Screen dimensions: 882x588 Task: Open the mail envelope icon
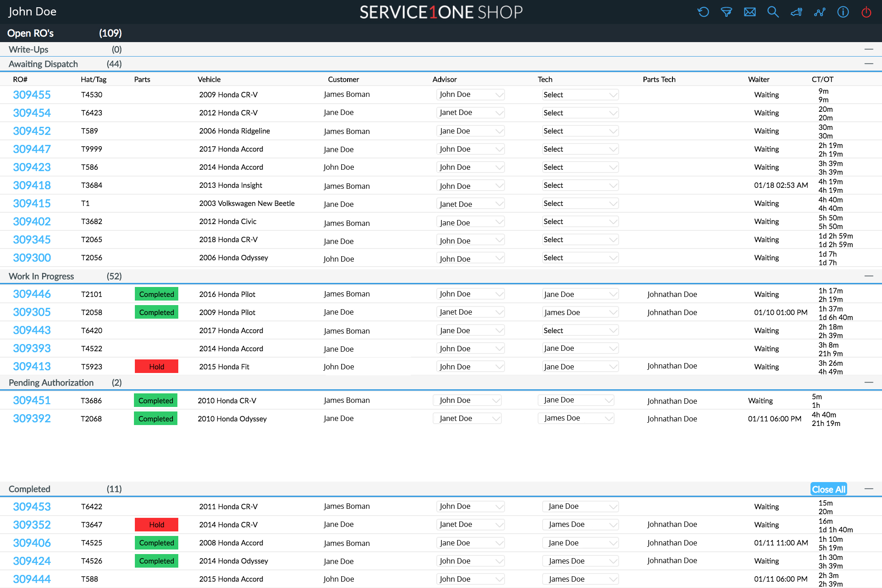pos(750,12)
